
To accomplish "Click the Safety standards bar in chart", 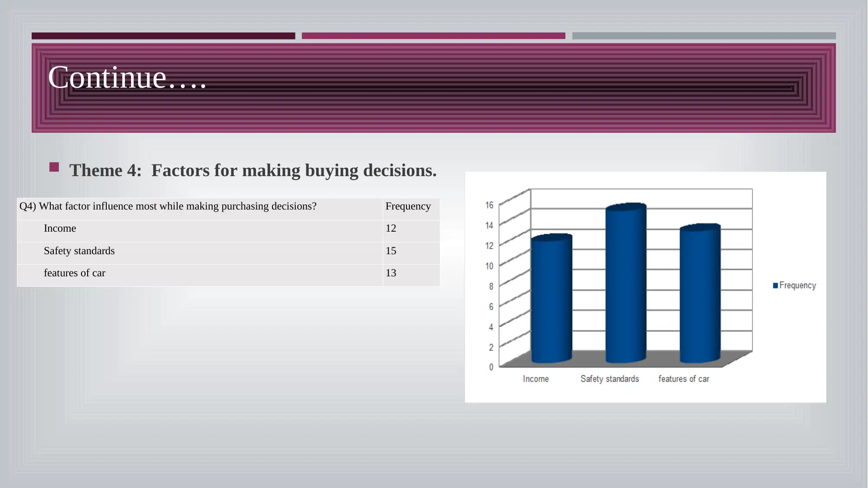I will click(x=626, y=283).
